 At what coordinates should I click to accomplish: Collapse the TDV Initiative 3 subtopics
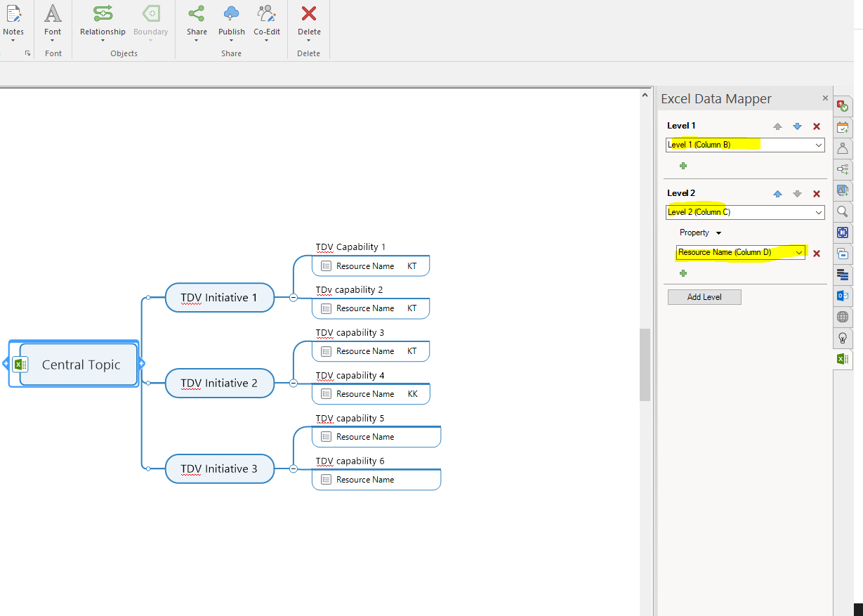click(x=294, y=468)
